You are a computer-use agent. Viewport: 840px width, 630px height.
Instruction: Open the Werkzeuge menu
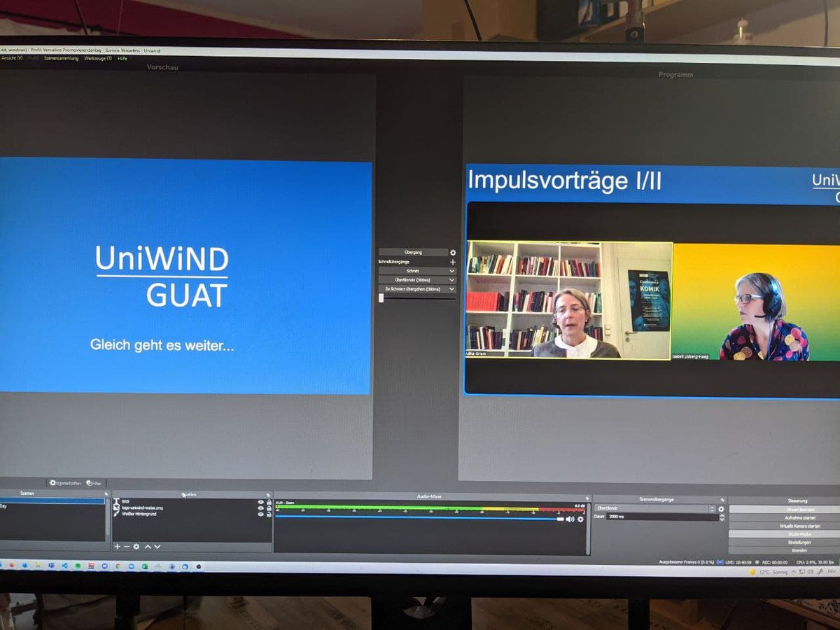coord(98,58)
